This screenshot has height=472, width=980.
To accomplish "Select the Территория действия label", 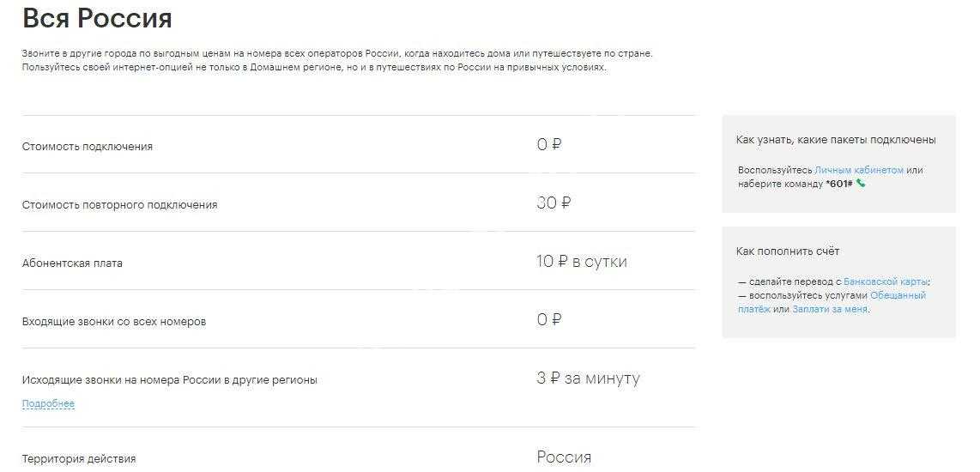I will point(78,459).
